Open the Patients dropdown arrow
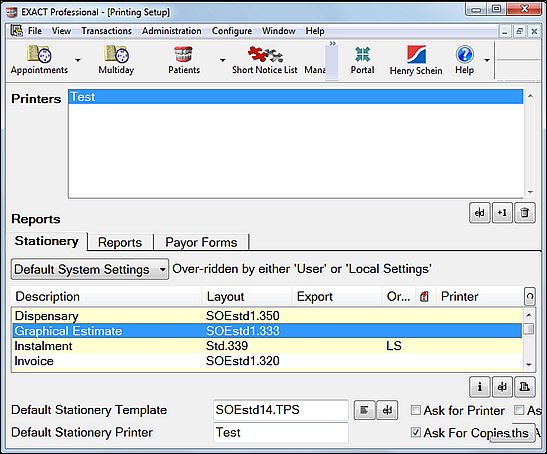This screenshot has width=547, height=454. [222, 60]
